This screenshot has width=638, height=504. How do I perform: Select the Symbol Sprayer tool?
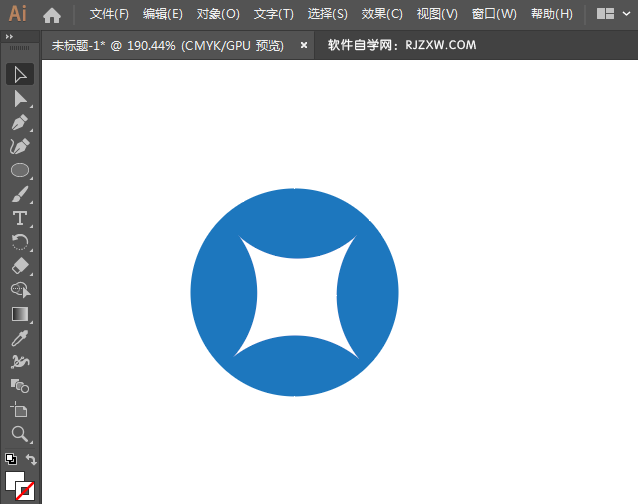pos(20,362)
